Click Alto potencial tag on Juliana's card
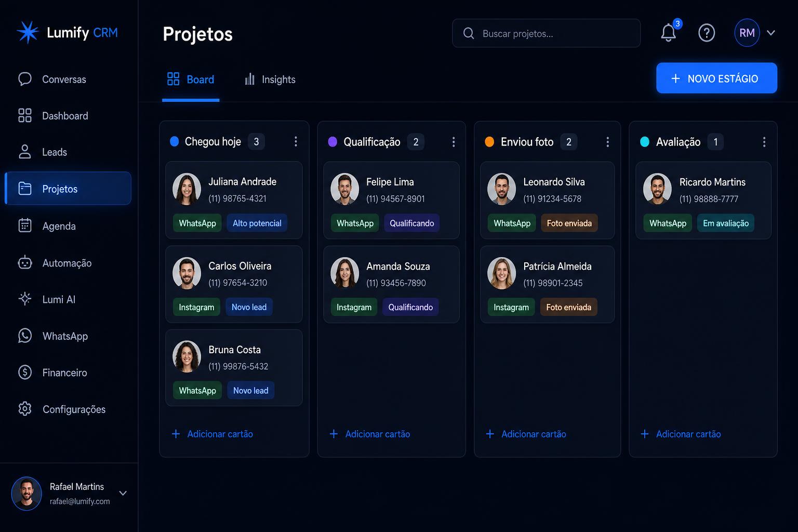798x532 pixels. (x=257, y=223)
